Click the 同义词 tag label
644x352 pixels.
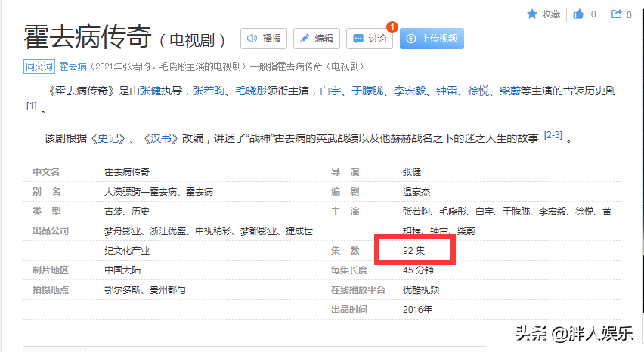tap(39, 66)
